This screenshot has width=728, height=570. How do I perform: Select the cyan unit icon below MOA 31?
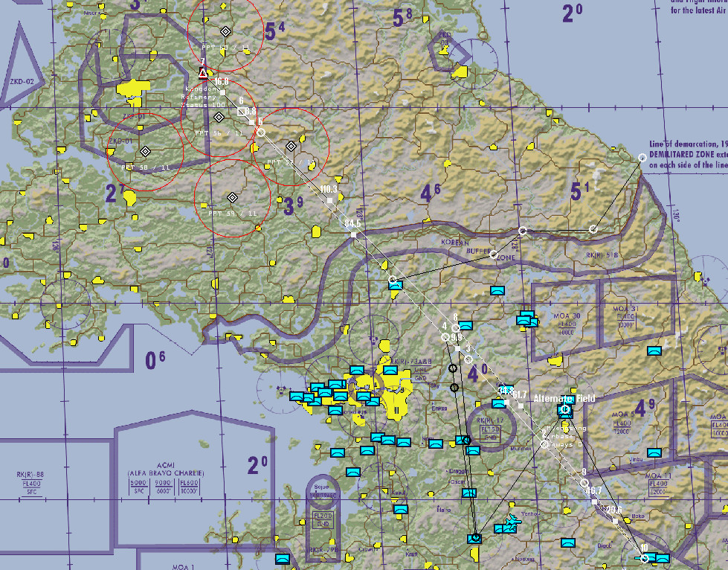654,350
